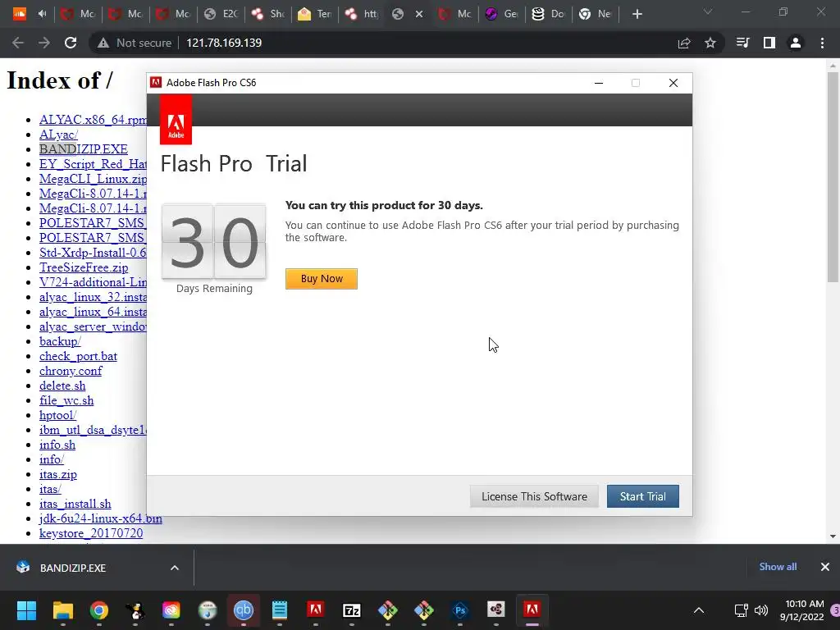Open Chrome profile avatar menu
This screenshot has width=840, height=630.
point(796,43)
